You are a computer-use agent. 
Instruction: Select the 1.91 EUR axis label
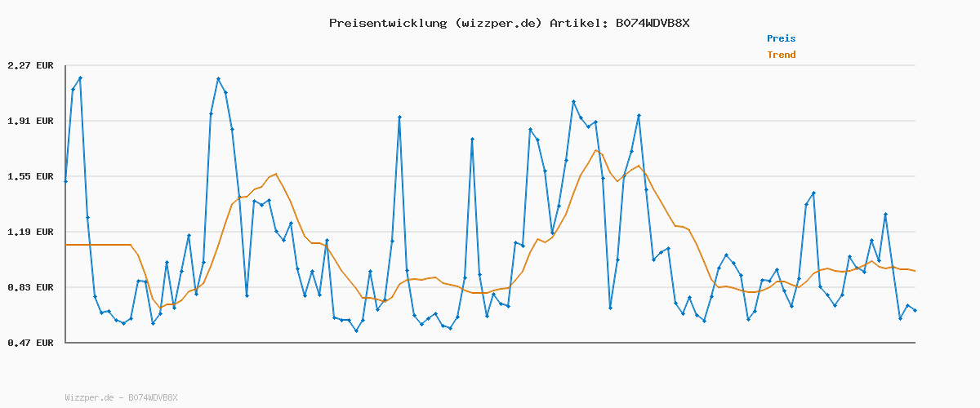coord(29,121)
